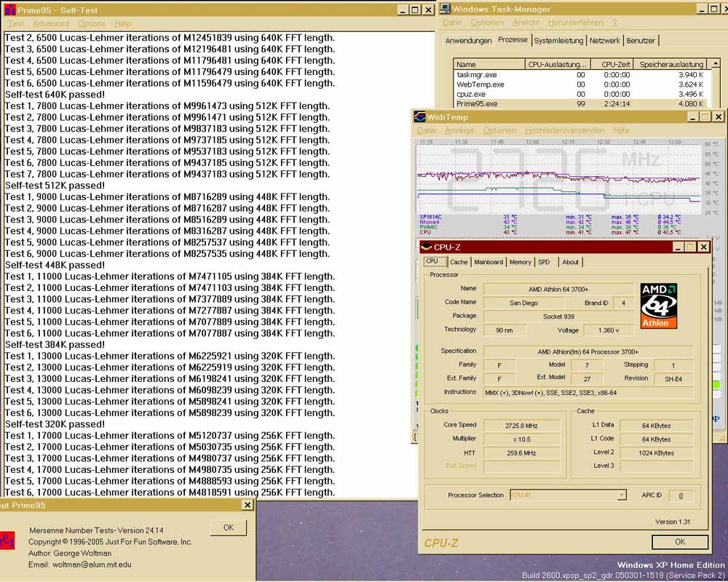Select the cpuz.exe process row
Screen dimensions: 728x582
coord(581,95)
